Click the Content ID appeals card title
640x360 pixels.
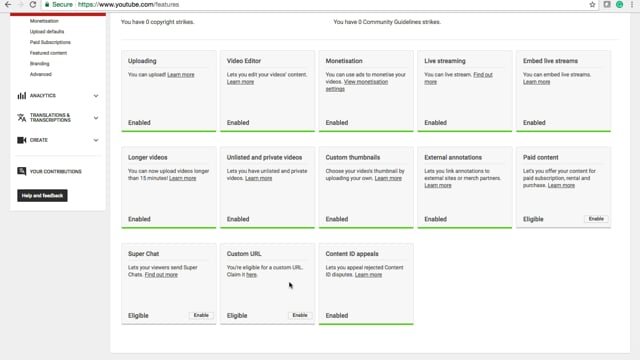click(x=352, y=254)
